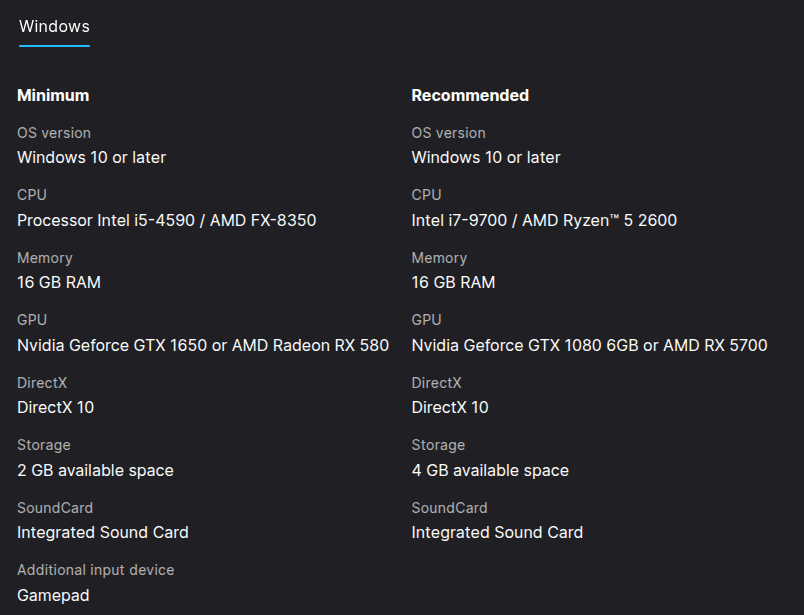The image size is (804, 615).
Task: Click minimum Windows 10 or later text
Action: (91, 157)
